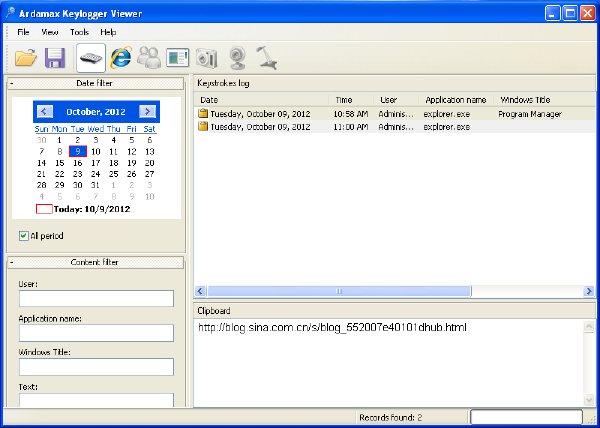
Task: Sort log by the Time column header
Action: click(x=351, y=100)
